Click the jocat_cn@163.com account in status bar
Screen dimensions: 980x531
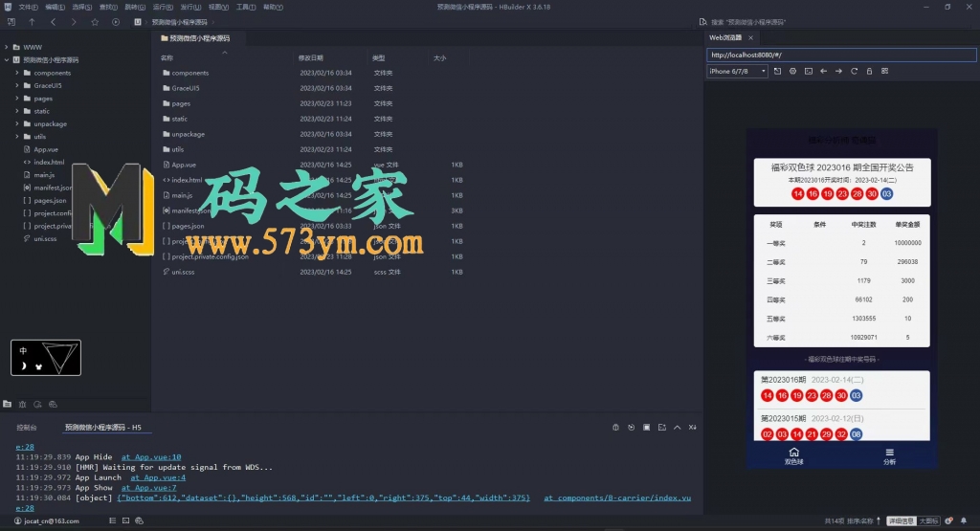pyautogui.click(x=47, y=520)
